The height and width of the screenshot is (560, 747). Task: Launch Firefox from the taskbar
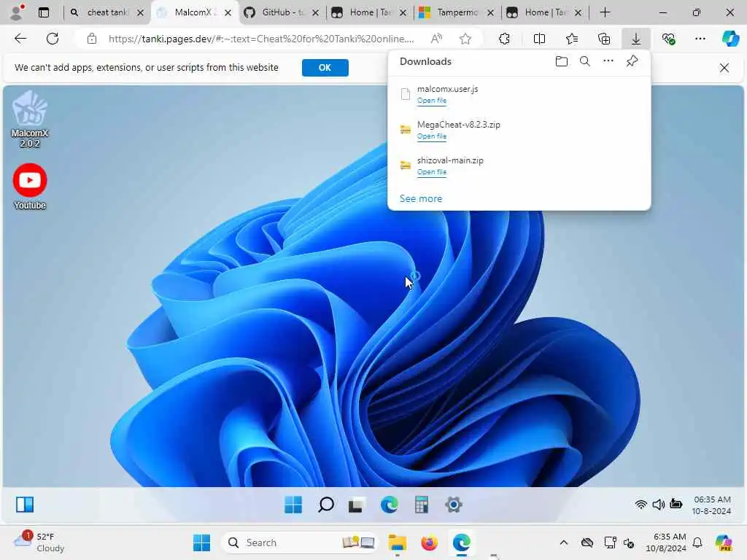[x=429, y=542]
